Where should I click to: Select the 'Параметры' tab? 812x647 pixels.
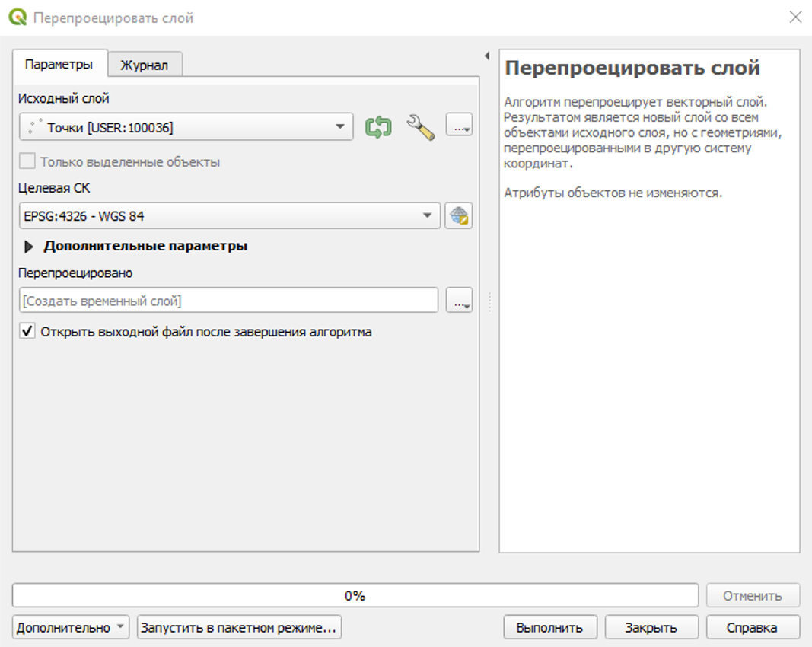pos(59,65)
